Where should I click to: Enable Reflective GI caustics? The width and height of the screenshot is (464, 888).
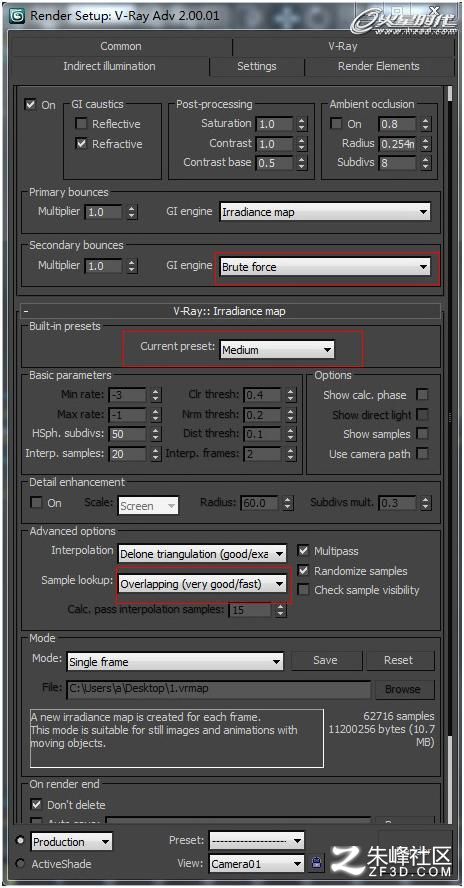pyautogui.click(x=82, y=123)
